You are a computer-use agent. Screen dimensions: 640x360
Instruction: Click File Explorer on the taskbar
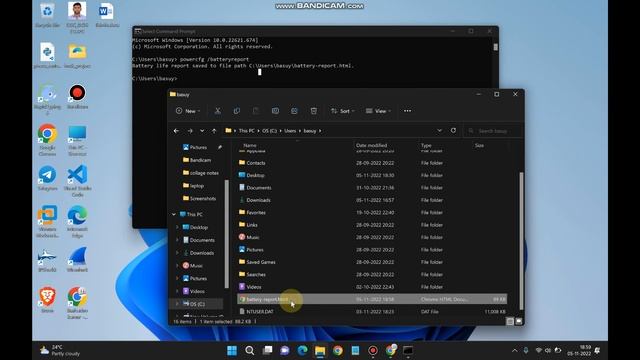(320, 351)
